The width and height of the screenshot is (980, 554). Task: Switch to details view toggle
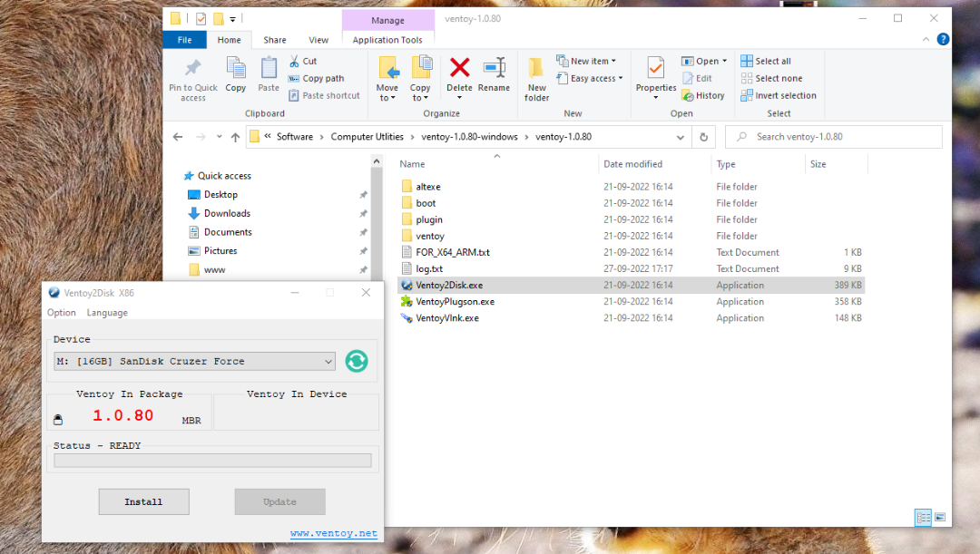(924, 518)
